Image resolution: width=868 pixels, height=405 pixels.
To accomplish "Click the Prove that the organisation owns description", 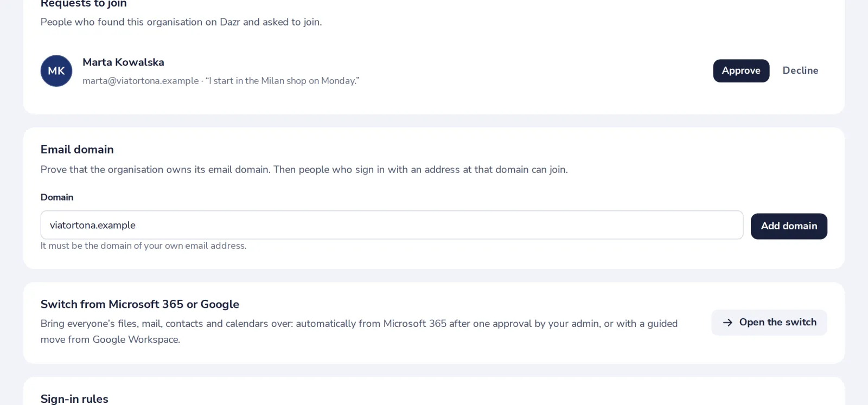I will (304, 170).
